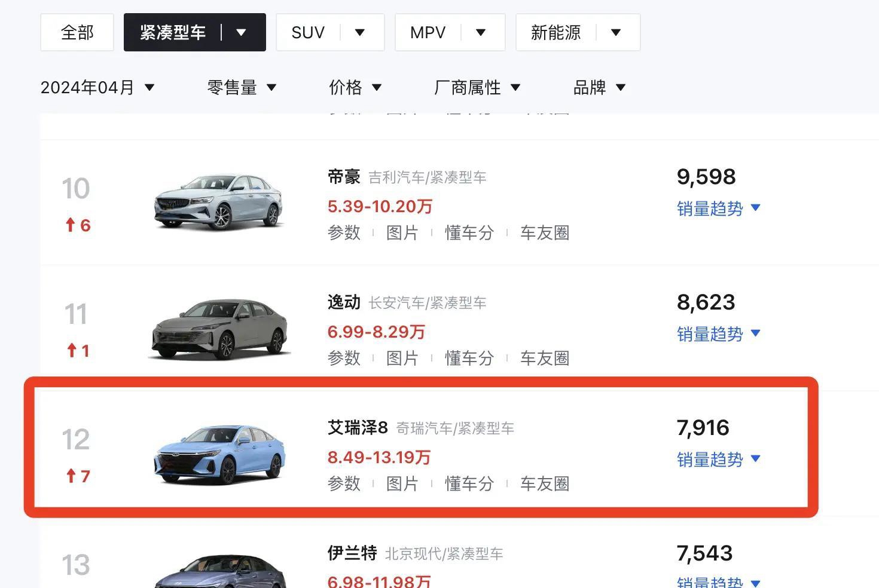Select the 全部 category tab
879x588 pixels.
[x=77, y=32]
